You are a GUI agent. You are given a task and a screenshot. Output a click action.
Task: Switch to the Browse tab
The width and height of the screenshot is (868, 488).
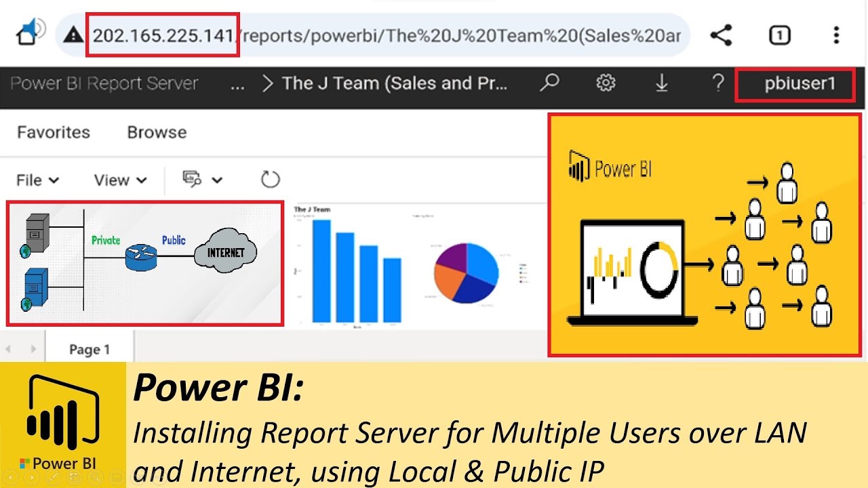pyautogui.click(x=157, y=132)
